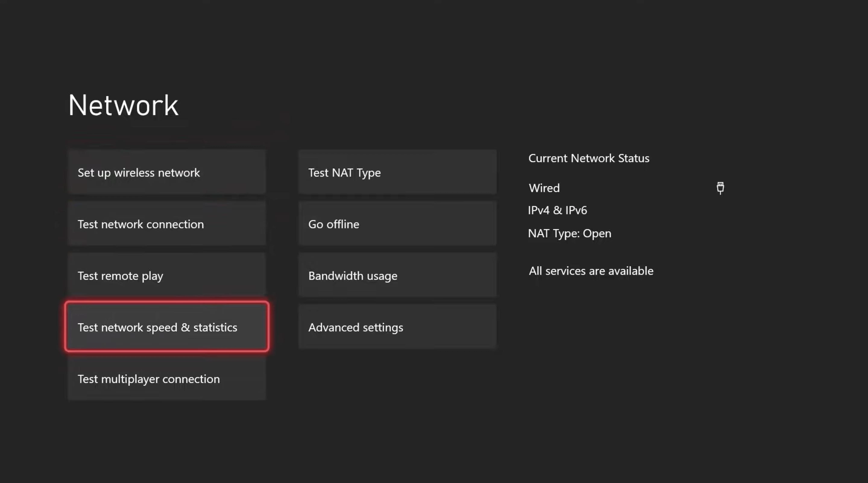Viewport: 868px width, 483px height.
Task: Select Bandwidth usage option
Action: click(397, 275)
